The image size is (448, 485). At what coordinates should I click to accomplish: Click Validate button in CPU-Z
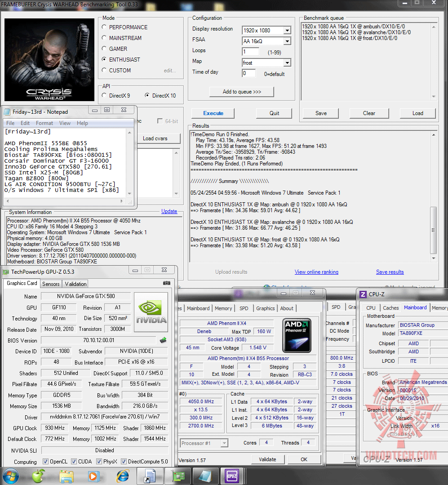click(x=267, y=459)
